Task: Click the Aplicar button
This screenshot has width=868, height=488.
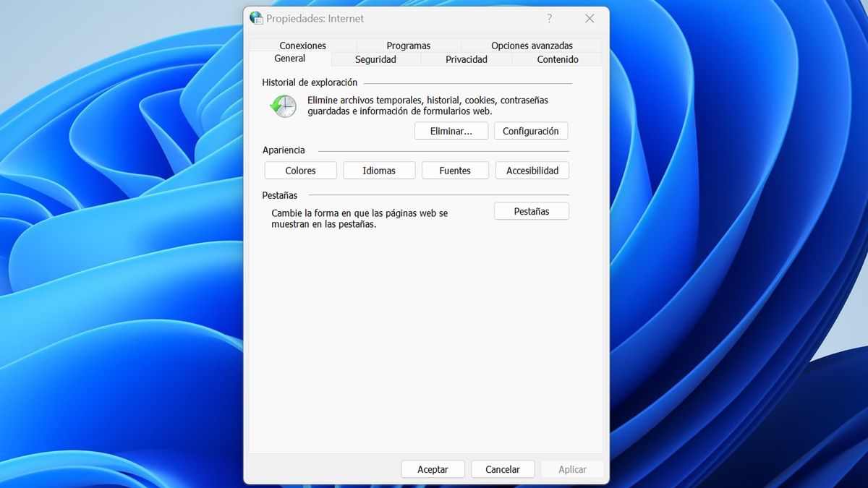Action: point(572,468)
